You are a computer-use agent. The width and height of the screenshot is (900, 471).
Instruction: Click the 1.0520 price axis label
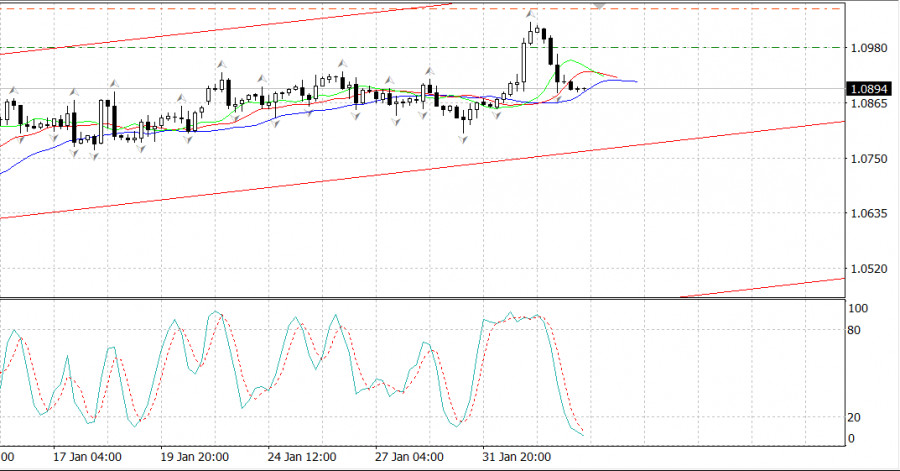tap(869, 269)
